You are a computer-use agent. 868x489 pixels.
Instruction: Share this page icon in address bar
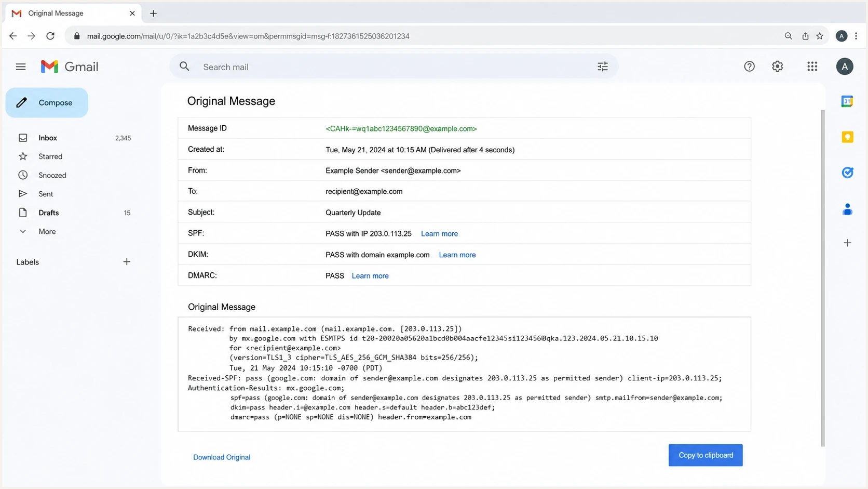(805, 36)
